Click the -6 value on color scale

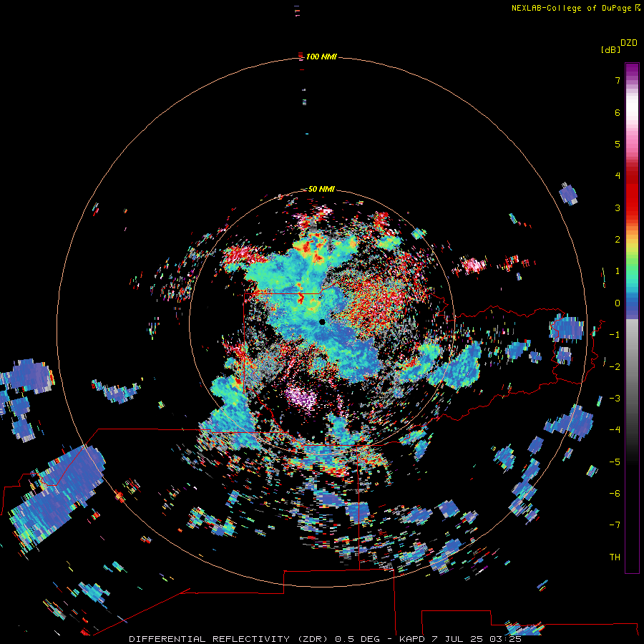[x=615, y=493]
